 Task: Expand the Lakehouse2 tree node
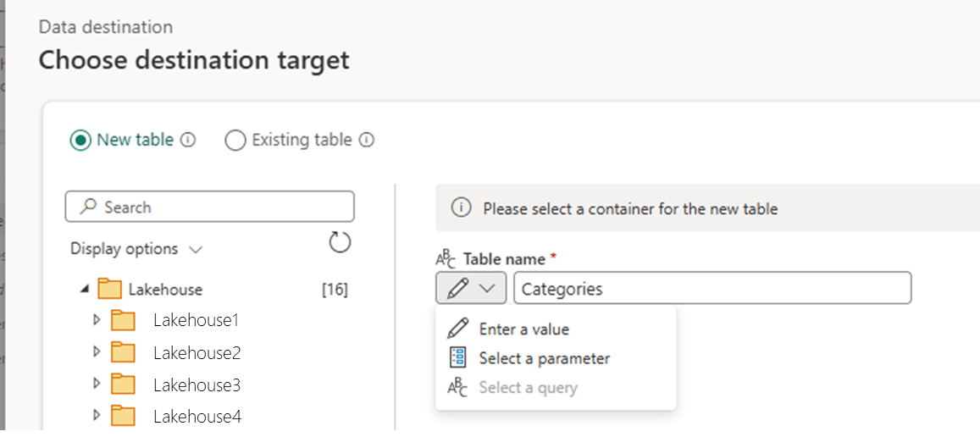[x=97, y=352]
